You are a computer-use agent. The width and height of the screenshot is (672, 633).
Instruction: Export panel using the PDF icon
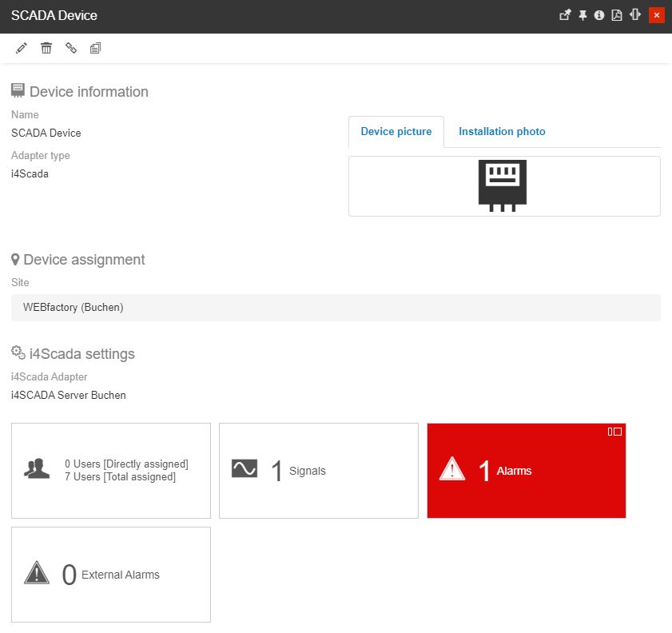[x=617, y=15]
